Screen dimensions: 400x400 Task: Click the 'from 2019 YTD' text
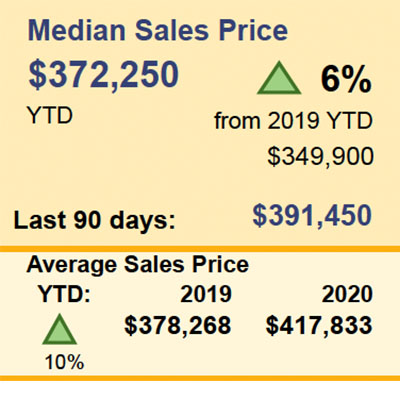pos(293,120)
